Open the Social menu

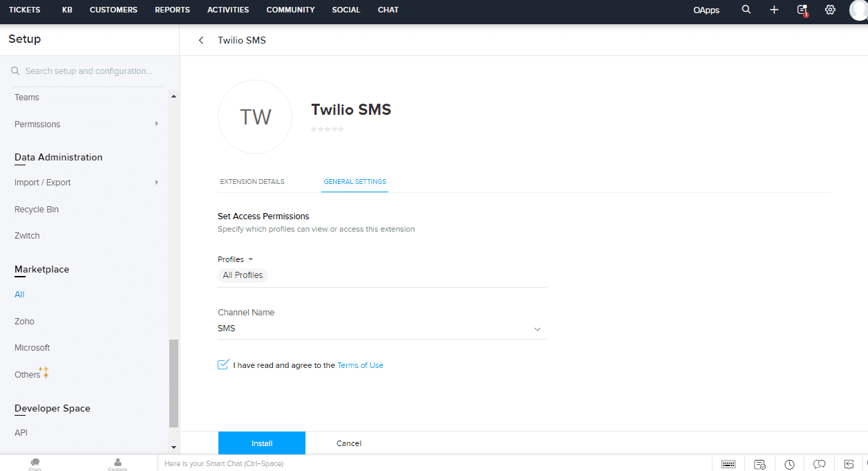coord(346,10)
